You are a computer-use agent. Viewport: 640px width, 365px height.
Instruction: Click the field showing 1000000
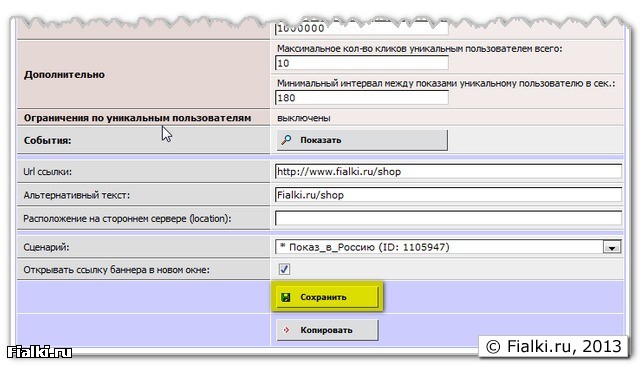pos(362,28)
